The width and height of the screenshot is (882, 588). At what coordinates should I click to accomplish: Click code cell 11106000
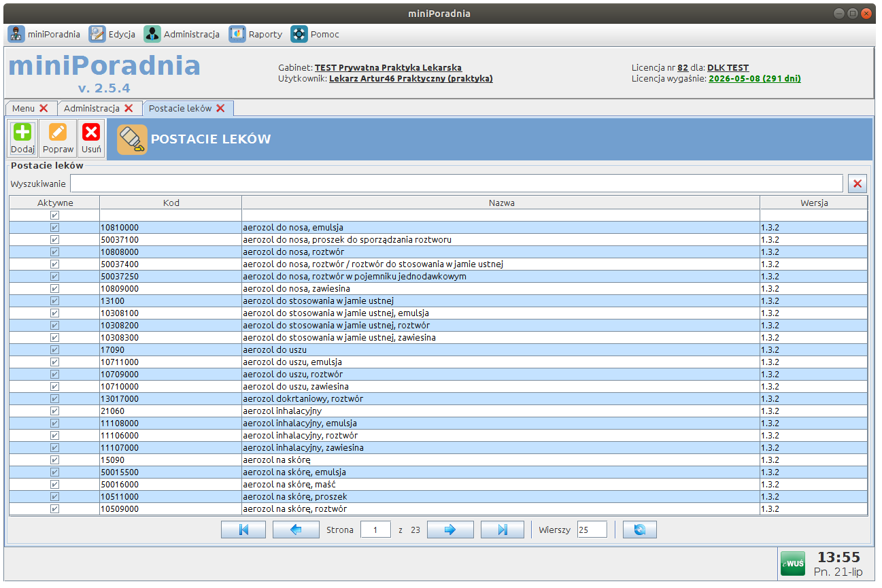pyautogui.click(x=171, y=436)
